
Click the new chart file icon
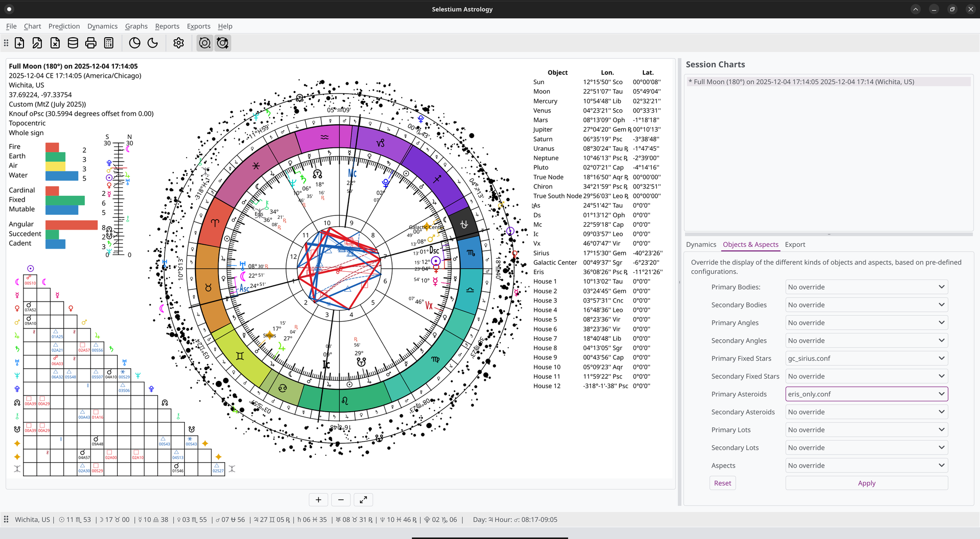point(20,43)
